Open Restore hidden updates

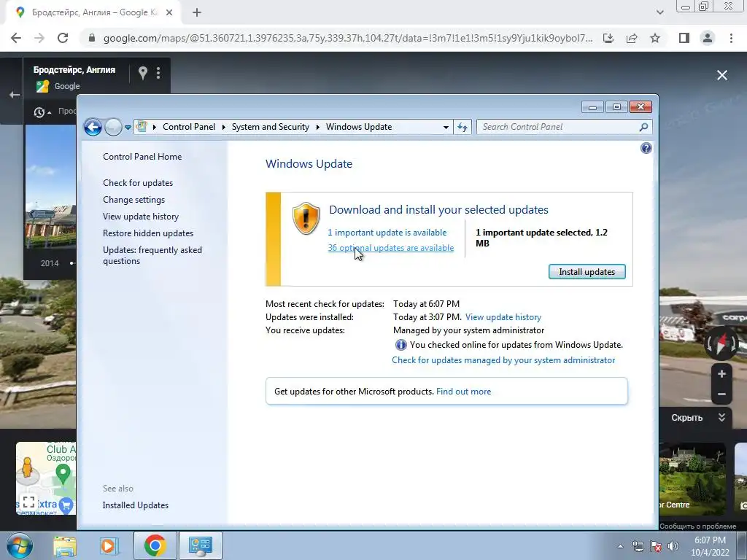tap(147, 233)
